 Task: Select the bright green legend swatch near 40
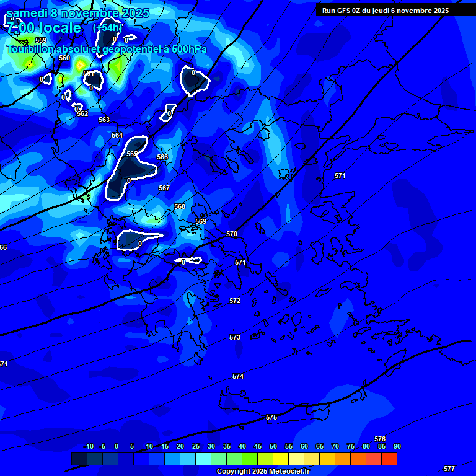[x=250, y=459]
